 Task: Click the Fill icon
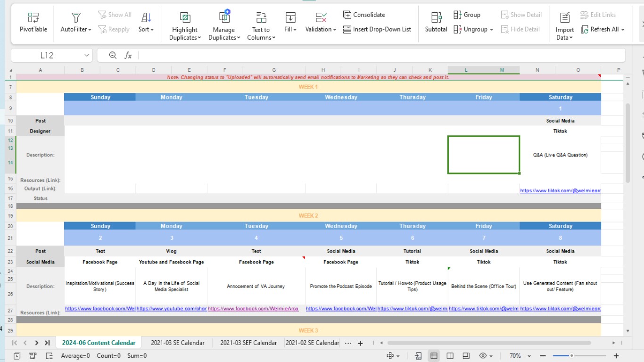(290, 18)
